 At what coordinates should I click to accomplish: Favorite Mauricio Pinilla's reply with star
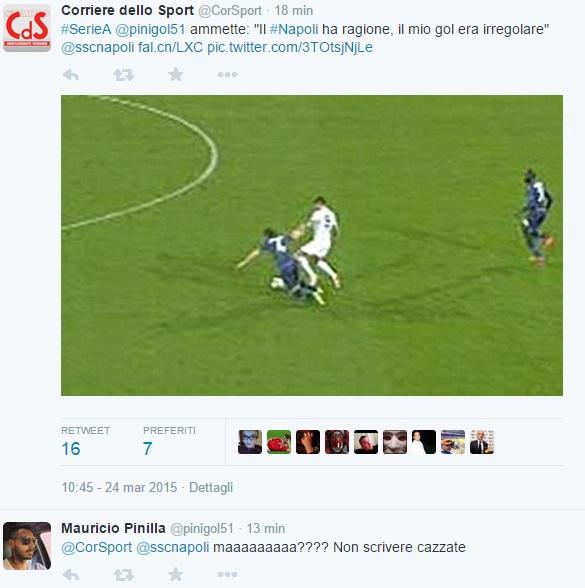point(175,574)
